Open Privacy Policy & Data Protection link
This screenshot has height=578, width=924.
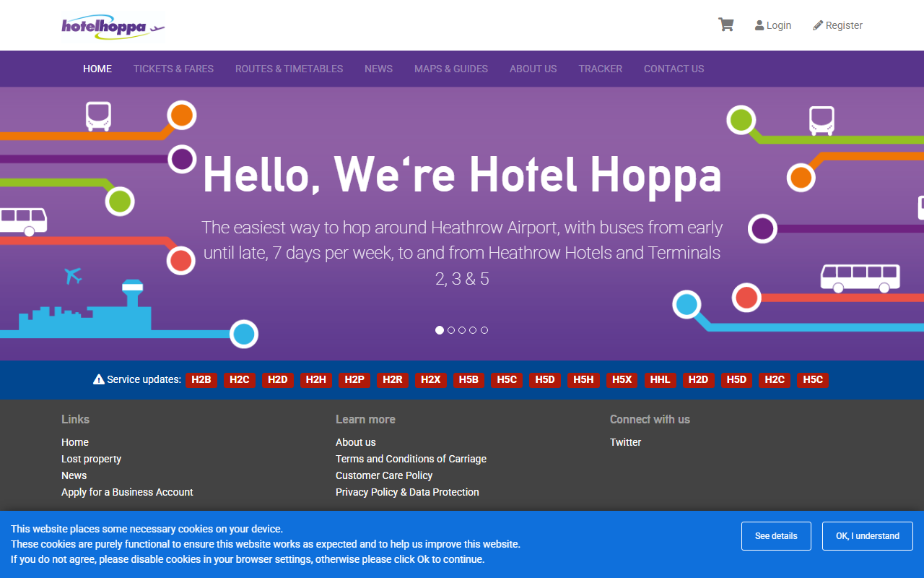(x=407, y=492)
